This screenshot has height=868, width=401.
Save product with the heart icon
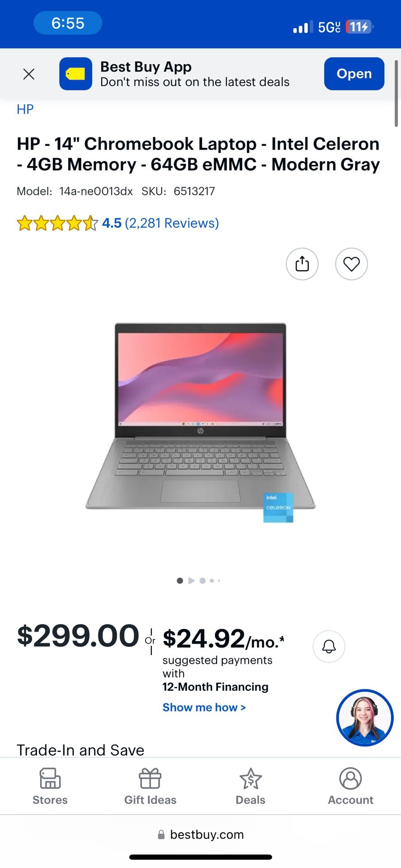351,264
